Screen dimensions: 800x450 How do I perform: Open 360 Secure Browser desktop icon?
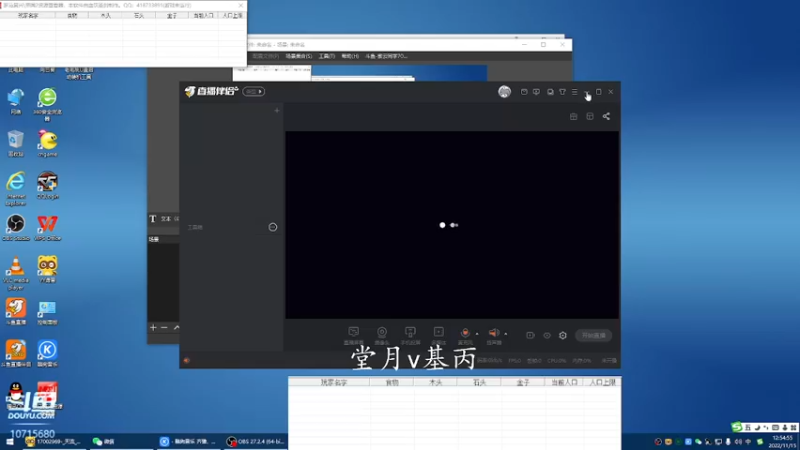point(47,104)
